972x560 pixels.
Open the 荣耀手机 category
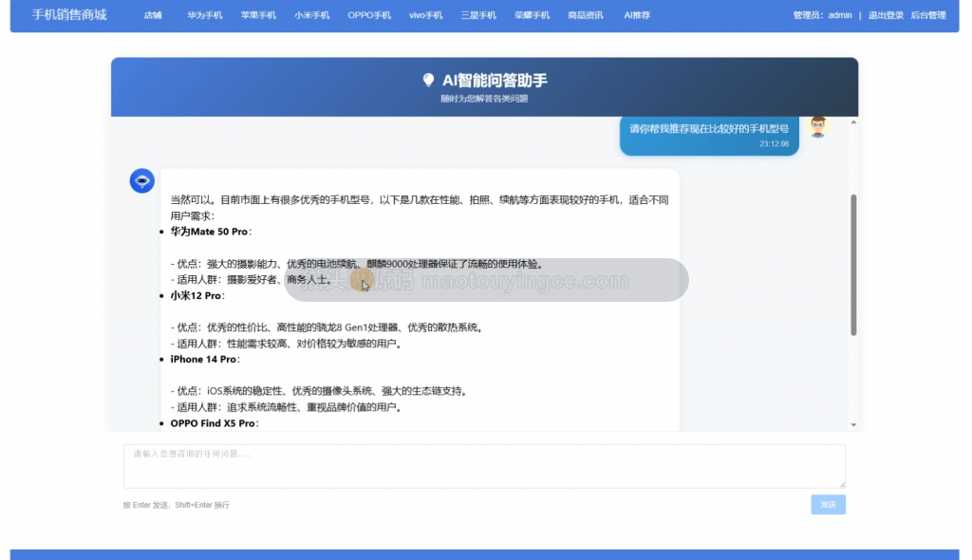click(532, 15)
